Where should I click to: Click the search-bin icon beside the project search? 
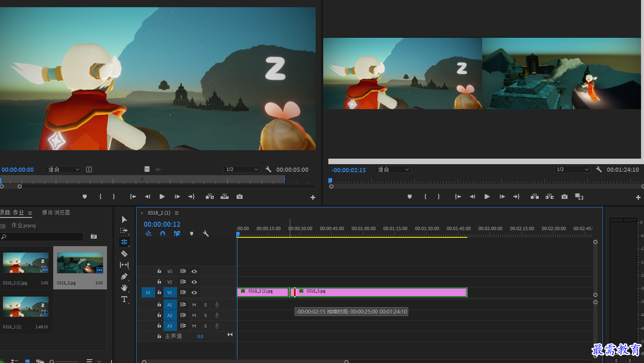coord(94,236)
